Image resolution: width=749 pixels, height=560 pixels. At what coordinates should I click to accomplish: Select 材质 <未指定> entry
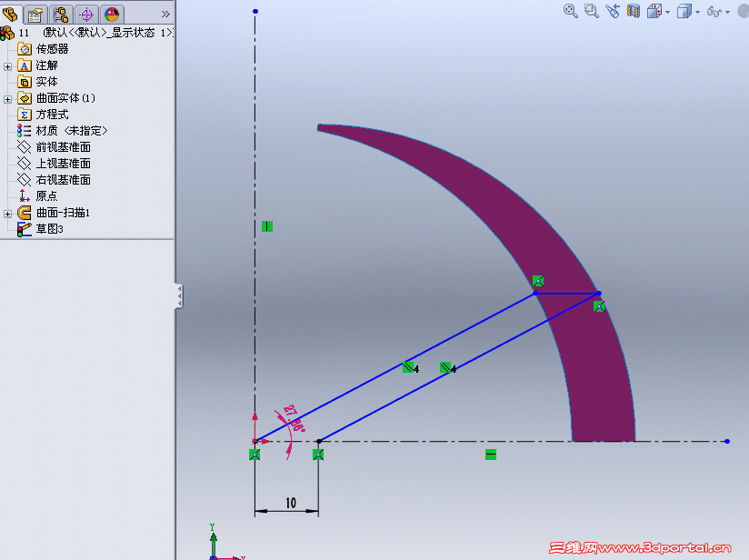[72, 130]
